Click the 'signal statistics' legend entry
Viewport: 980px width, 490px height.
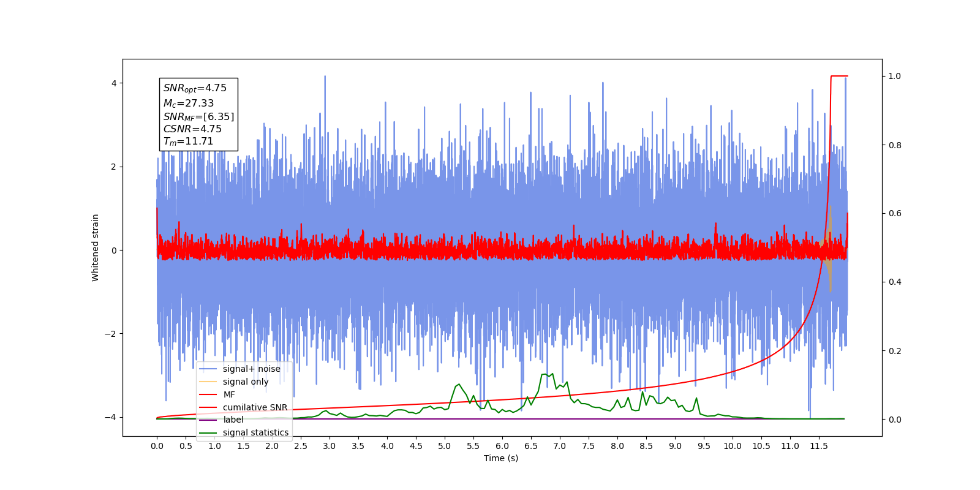click(x=244, y=432)
